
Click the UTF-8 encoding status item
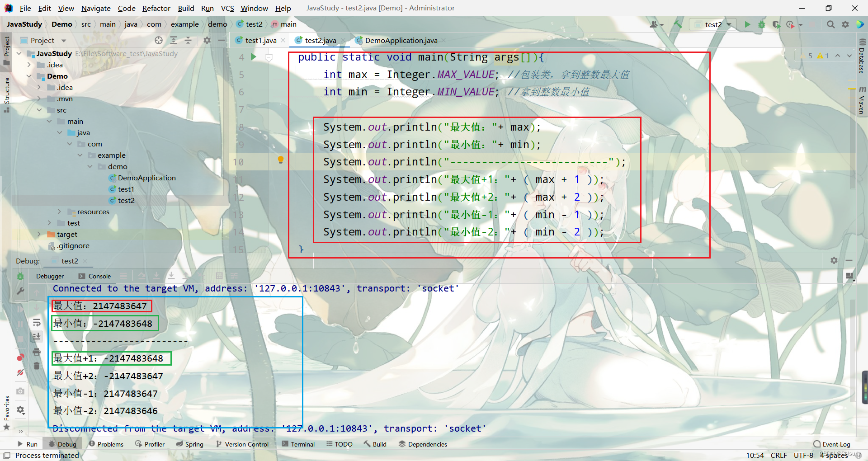[x=803, y=455]
